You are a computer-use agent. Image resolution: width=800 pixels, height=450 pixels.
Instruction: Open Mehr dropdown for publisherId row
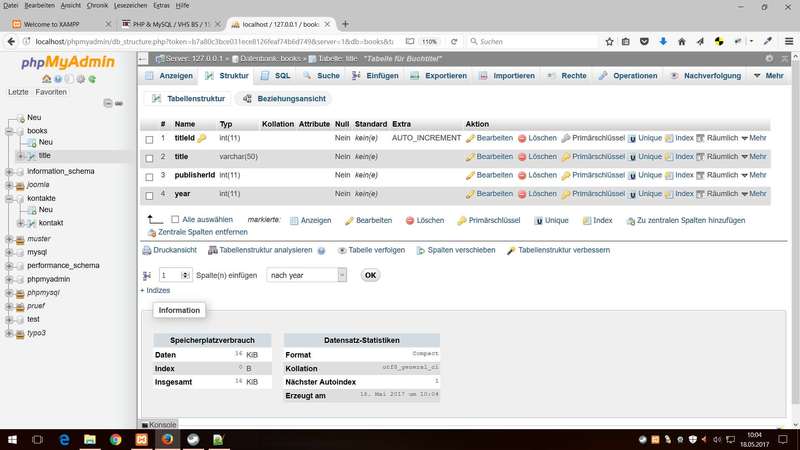(x=754, y=175)
